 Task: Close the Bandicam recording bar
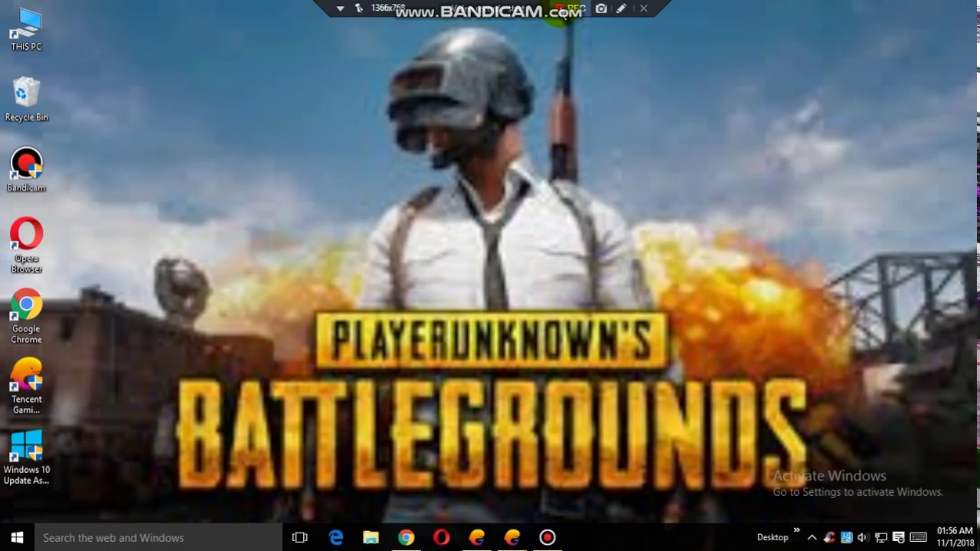[x=644, y=8]
